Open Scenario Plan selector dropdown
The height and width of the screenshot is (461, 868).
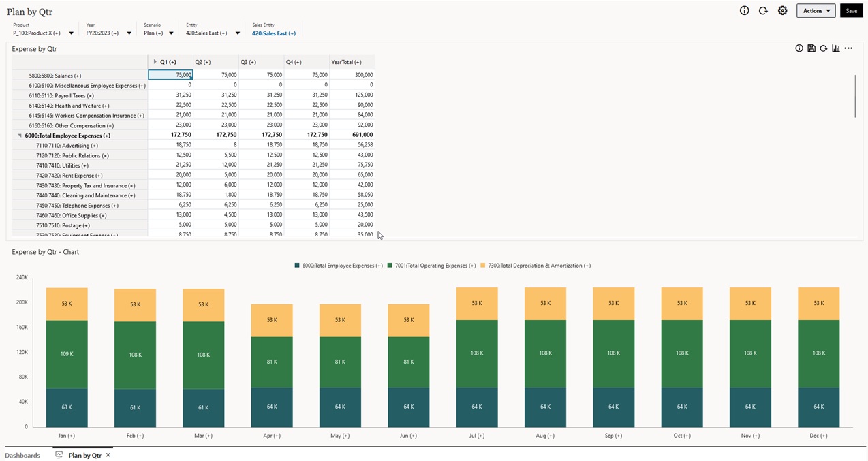[x=171, y=33]
